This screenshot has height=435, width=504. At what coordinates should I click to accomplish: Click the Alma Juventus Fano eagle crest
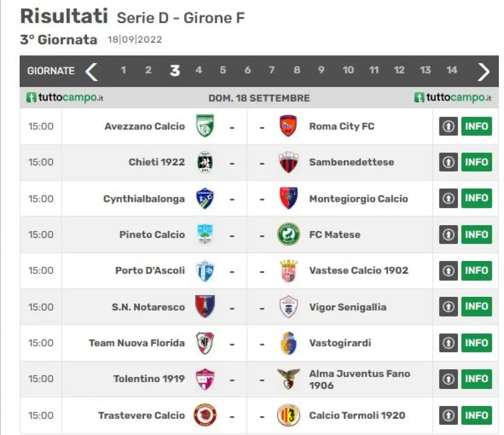click(289, 379)
